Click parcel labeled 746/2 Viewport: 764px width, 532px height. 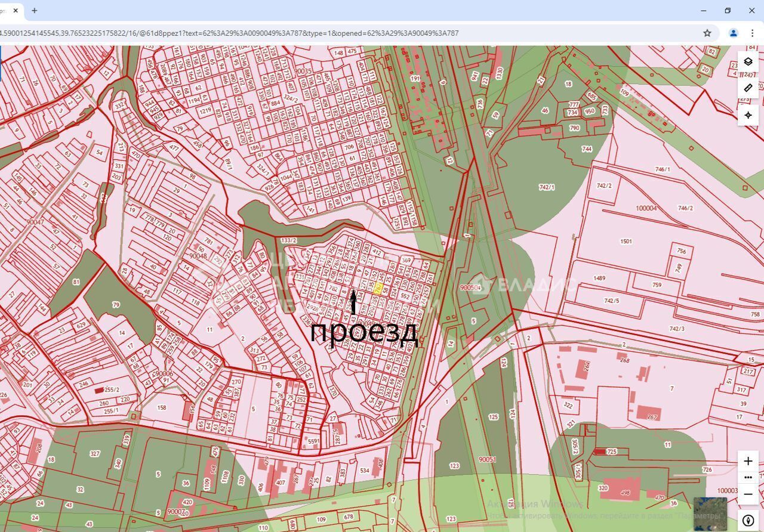[685, 208]
